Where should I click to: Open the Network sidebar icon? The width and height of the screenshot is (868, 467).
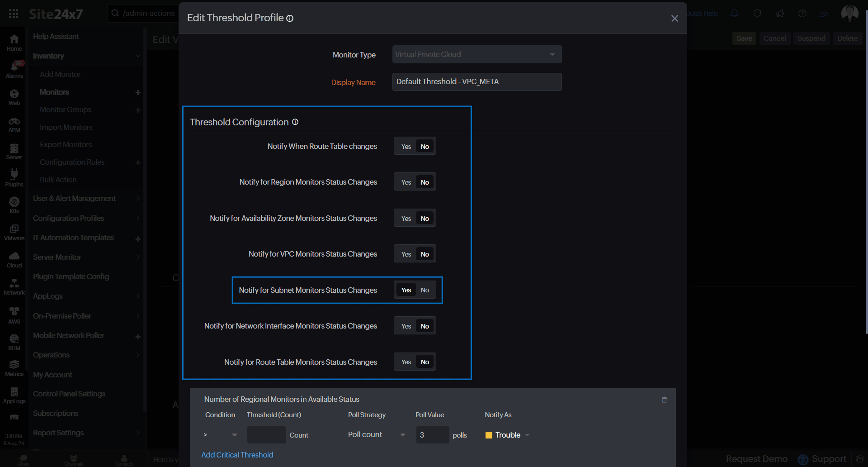tap(14, 287)
